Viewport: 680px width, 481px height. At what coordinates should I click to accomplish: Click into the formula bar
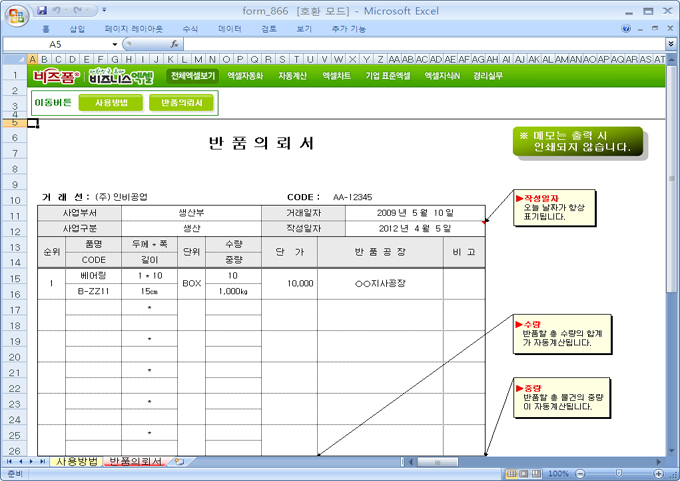tap(424, 44)
